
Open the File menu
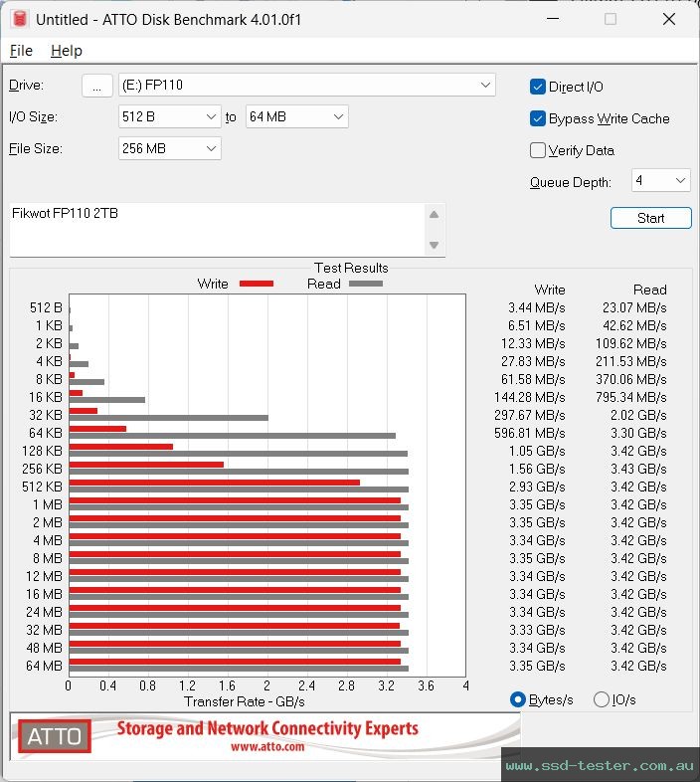[21, 51]
